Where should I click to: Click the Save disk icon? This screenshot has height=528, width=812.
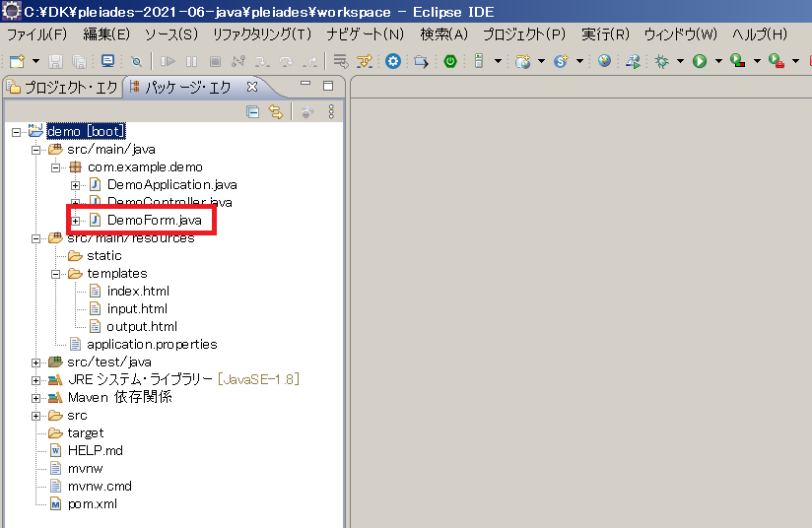tap(55, 62)
